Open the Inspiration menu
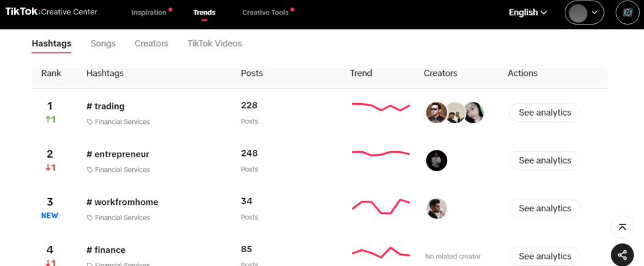Image resolution: width=644 pixels, height=266 pixels. [x=149, y=13]
